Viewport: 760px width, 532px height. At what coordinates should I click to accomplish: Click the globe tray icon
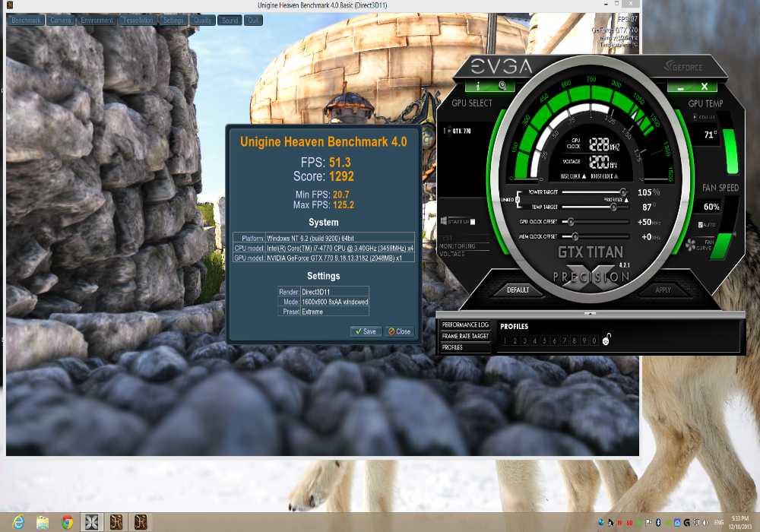[x=601, y=522]
